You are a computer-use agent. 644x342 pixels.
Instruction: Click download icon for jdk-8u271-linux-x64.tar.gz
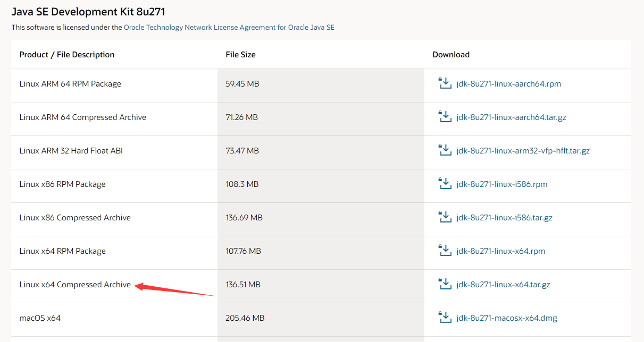[x=445, y=284]
